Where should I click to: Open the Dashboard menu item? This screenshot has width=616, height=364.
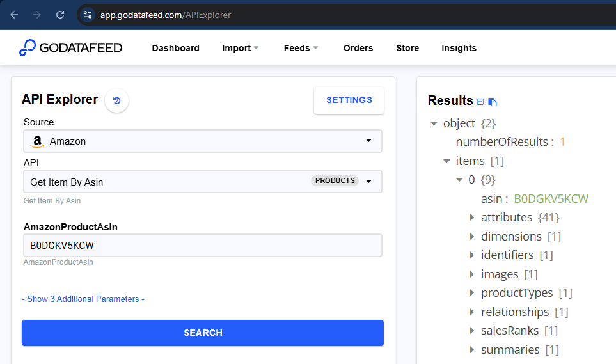[x=176, y=48]
